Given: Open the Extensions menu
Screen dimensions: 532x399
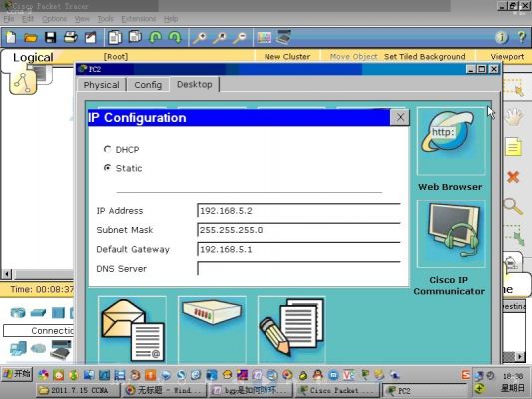Looking at the screenshot, I should pos(139,19).
